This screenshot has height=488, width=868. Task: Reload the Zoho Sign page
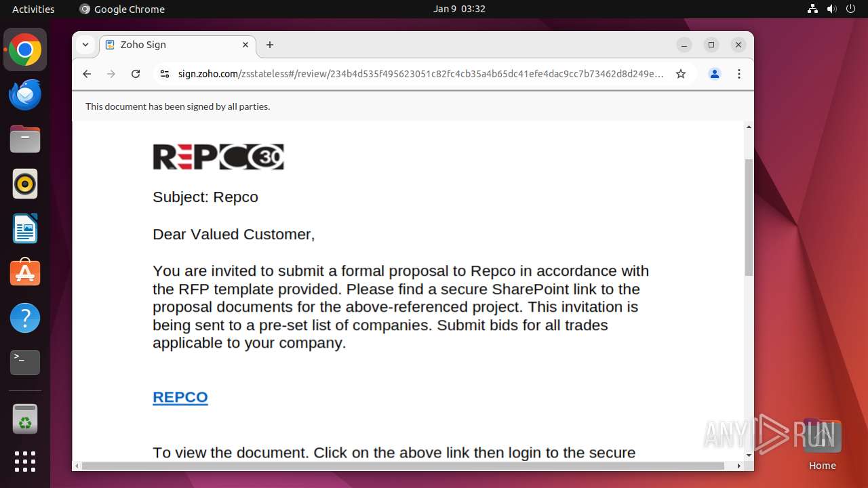point(136,74)
